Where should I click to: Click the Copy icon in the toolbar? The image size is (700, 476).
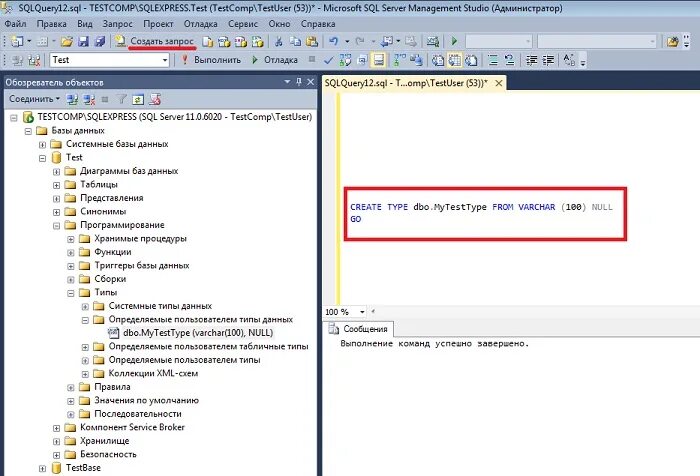tap(295, 42)
